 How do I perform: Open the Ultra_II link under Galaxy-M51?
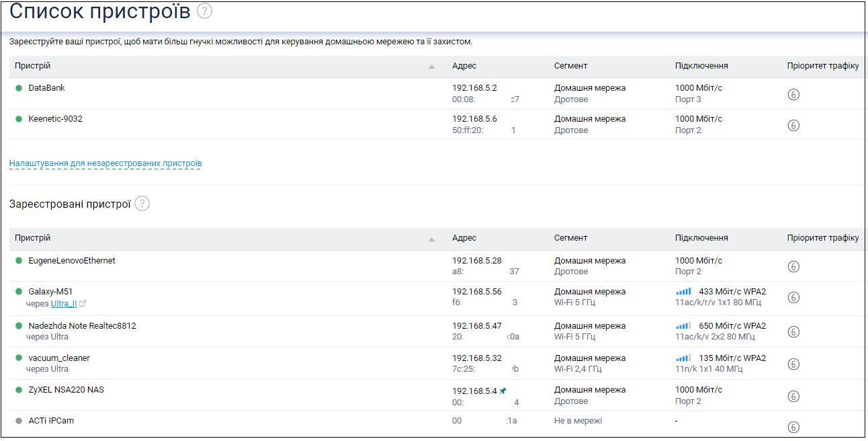coord(63,304)
